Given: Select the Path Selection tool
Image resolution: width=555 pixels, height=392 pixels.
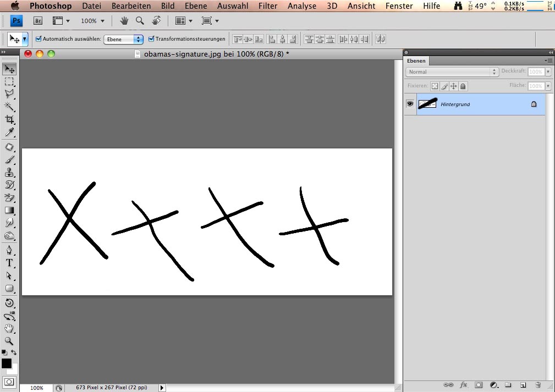Looking at the screenshot, I should (x=9, y=275).
